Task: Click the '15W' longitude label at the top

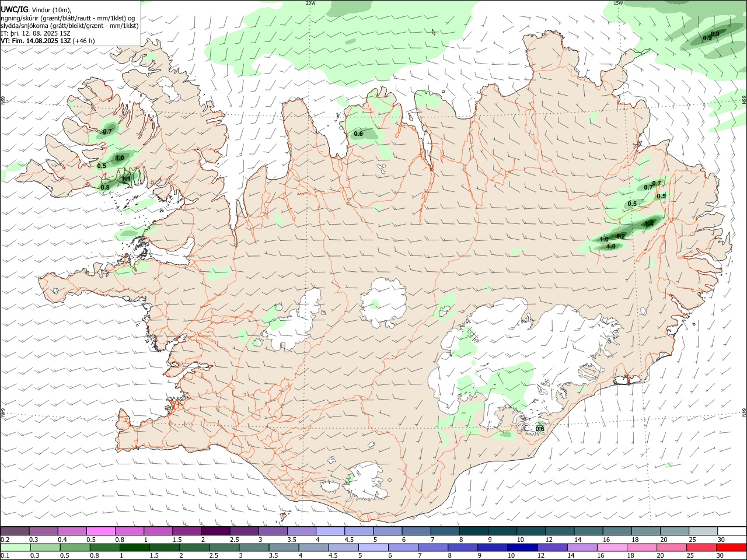Action: (x=619, y=3)
